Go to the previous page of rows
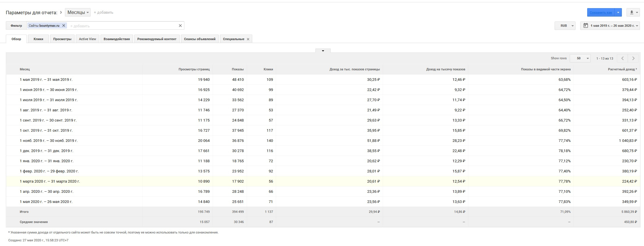Screen dimensions: 644x246 pyautogui.click(x=622, y=58)
